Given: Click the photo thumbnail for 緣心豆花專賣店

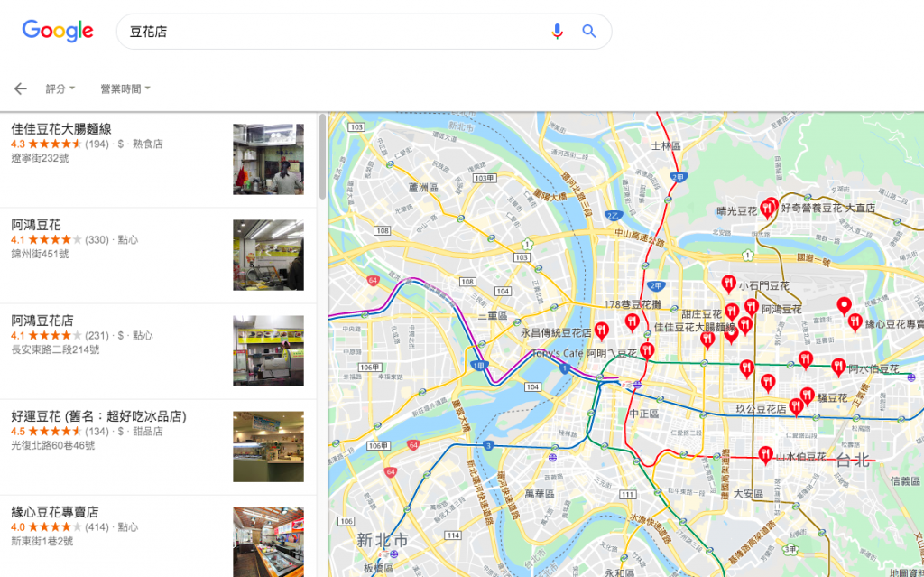Looking at the screenshot, I should [x=268, y=542].
